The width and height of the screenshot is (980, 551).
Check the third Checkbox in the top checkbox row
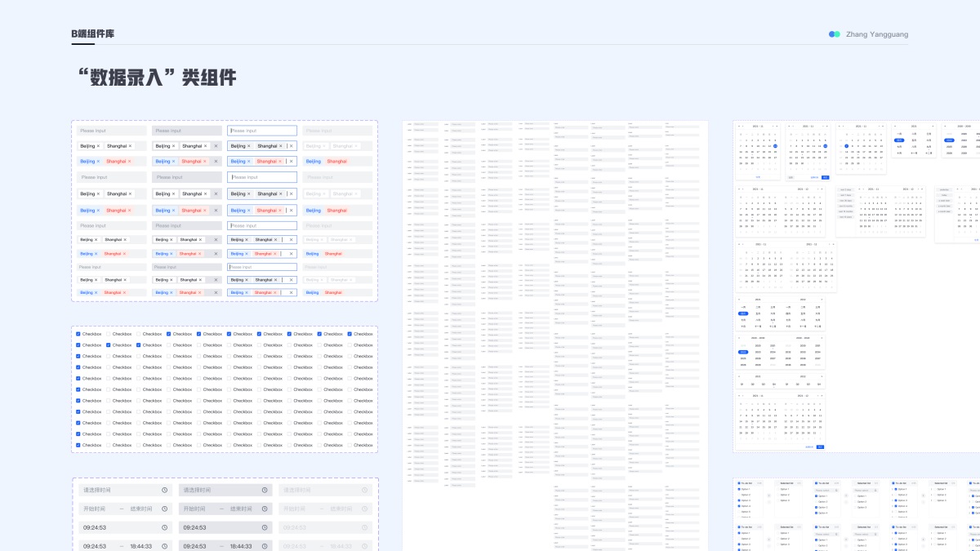tap(139, 334)
